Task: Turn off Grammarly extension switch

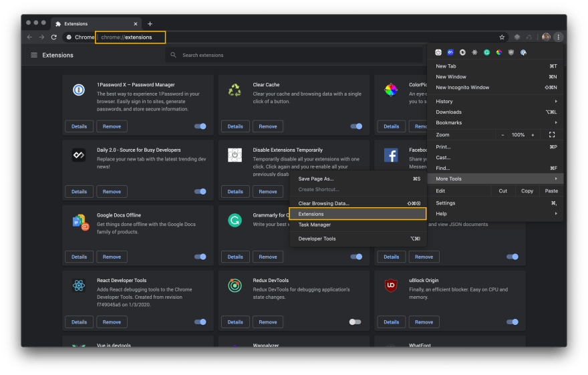Action: [356, 257]
